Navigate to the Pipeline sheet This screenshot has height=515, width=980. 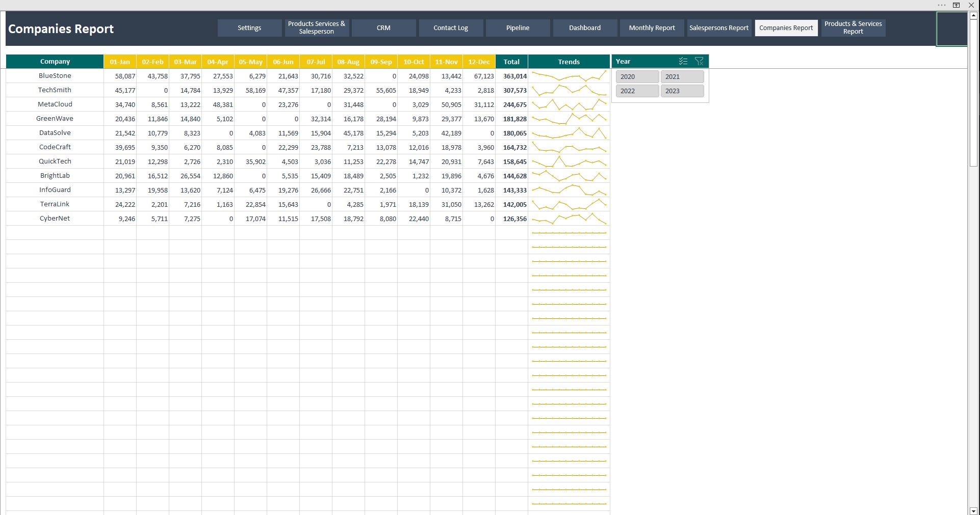coord(518,28)
